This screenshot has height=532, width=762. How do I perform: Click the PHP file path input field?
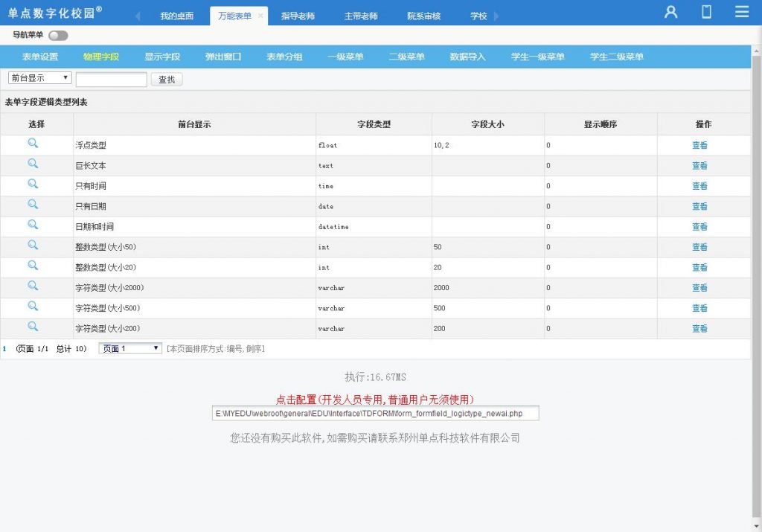(375, 414)
